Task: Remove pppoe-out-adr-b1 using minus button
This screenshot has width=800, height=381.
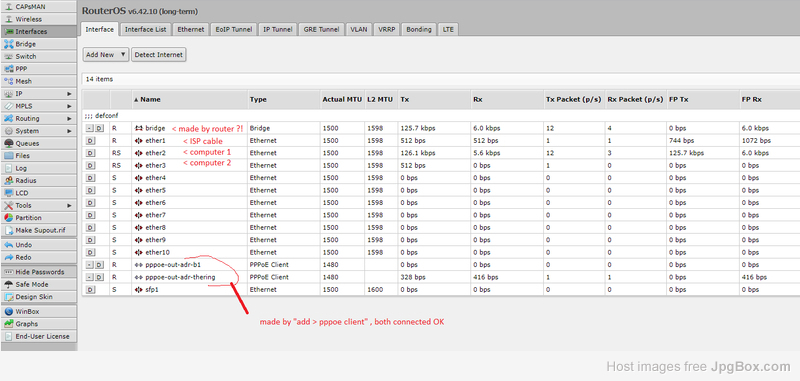Action: point(90,265)
